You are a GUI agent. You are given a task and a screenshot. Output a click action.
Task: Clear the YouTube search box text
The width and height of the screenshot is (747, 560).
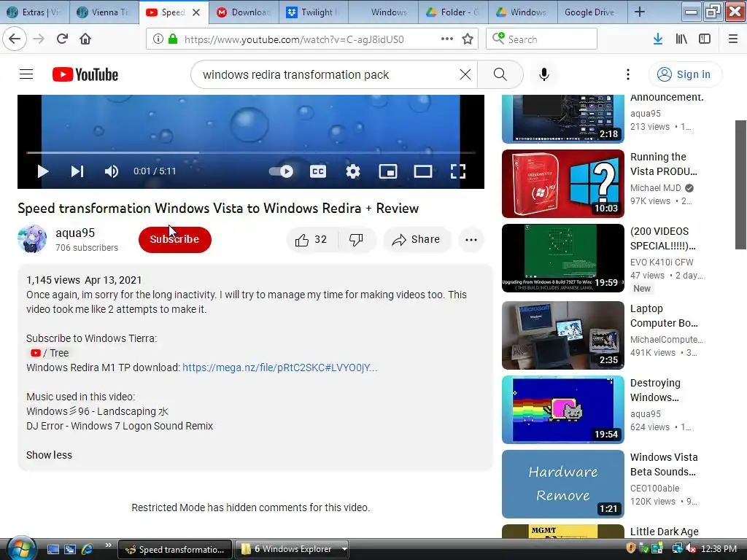(x=465, y=74)
